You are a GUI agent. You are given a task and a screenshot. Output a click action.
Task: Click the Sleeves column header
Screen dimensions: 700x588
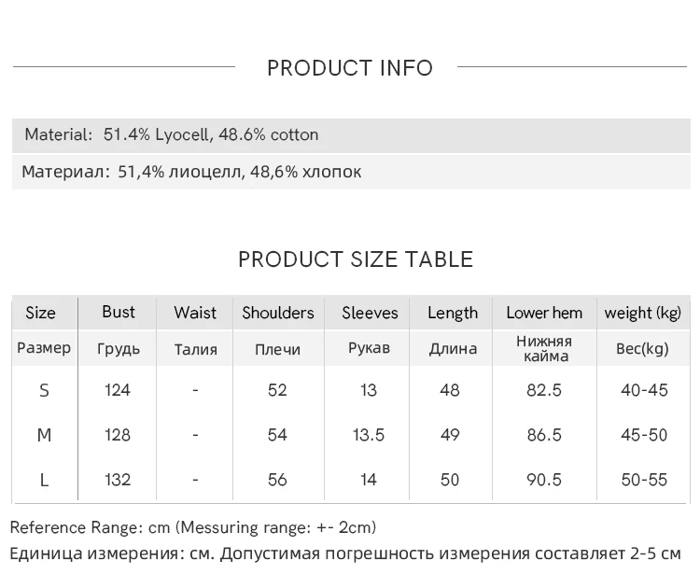(x=370, y=313)
